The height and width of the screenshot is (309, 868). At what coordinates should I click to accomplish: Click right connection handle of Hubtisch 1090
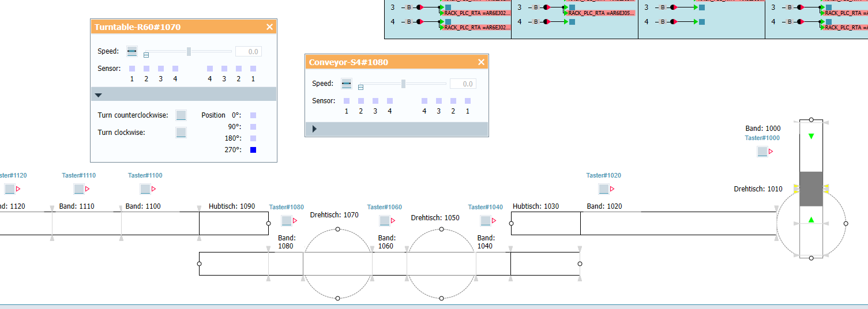click(268, 223)
